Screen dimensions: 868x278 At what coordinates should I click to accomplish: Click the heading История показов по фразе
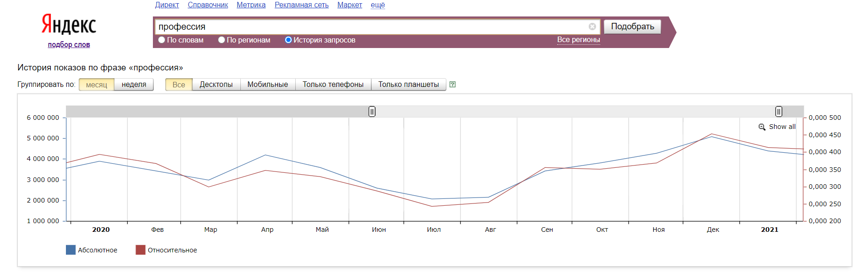(x=100, y=68)
